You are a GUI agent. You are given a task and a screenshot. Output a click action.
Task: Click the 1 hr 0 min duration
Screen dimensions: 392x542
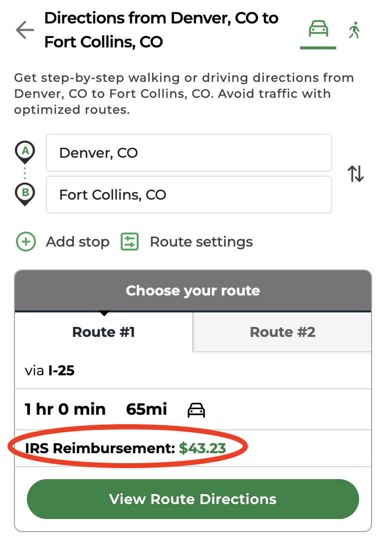pos(65,410)
